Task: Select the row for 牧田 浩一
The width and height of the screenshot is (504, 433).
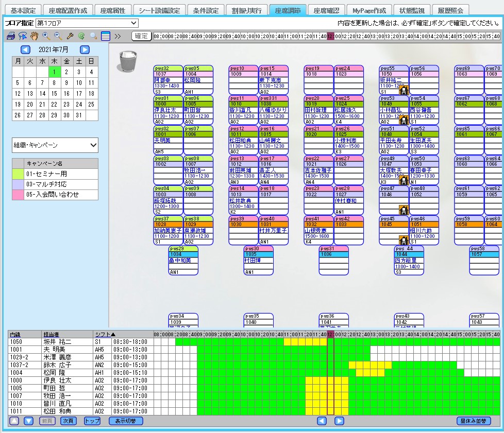Action: 254,396
